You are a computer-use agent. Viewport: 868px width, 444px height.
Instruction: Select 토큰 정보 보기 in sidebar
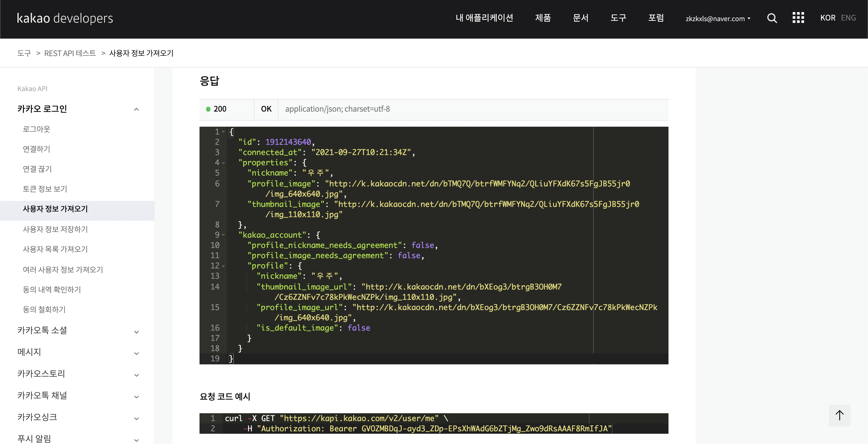click(45, 189)
